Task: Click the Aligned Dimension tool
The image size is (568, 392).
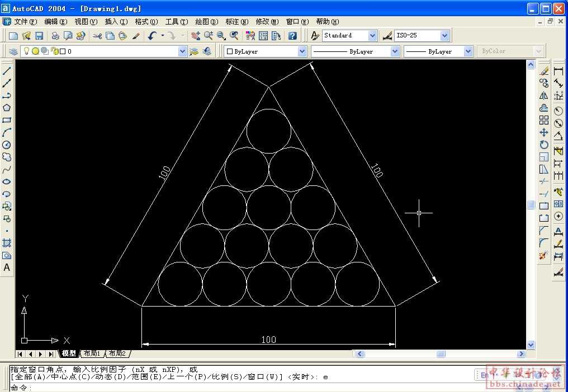Action: pos(558,83)
